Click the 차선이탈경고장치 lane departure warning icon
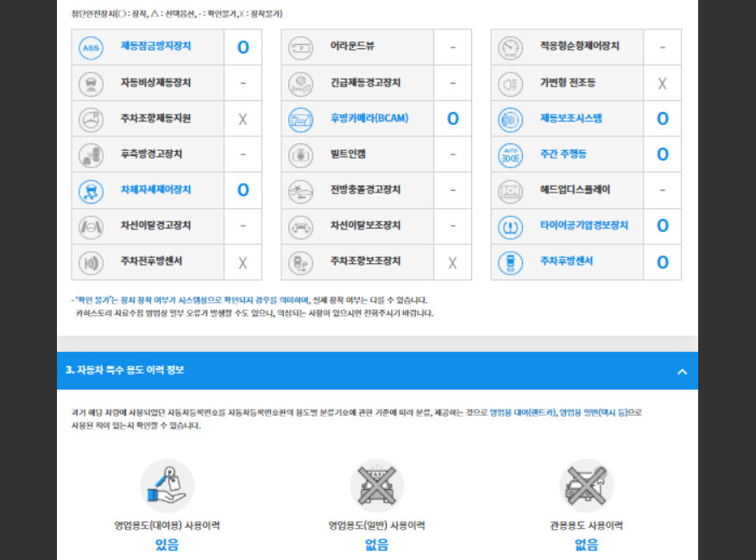The width and height of the screenshot is (756, 560). 91,227
